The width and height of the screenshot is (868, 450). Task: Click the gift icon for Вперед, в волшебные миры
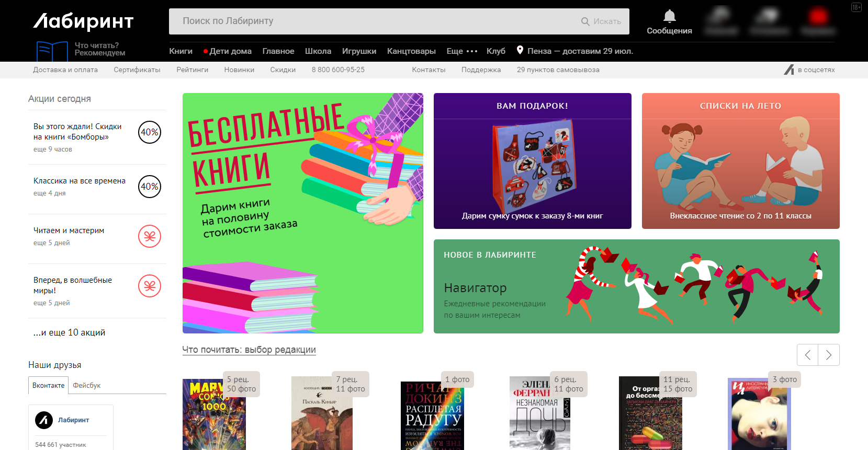tap(150, 286)
